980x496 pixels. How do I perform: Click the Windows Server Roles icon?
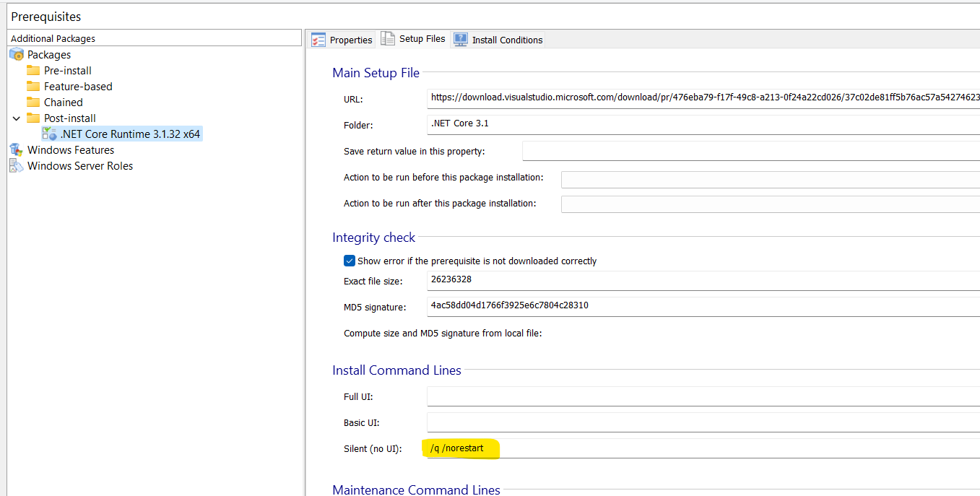pyautogui.click(x=16, y=166)
